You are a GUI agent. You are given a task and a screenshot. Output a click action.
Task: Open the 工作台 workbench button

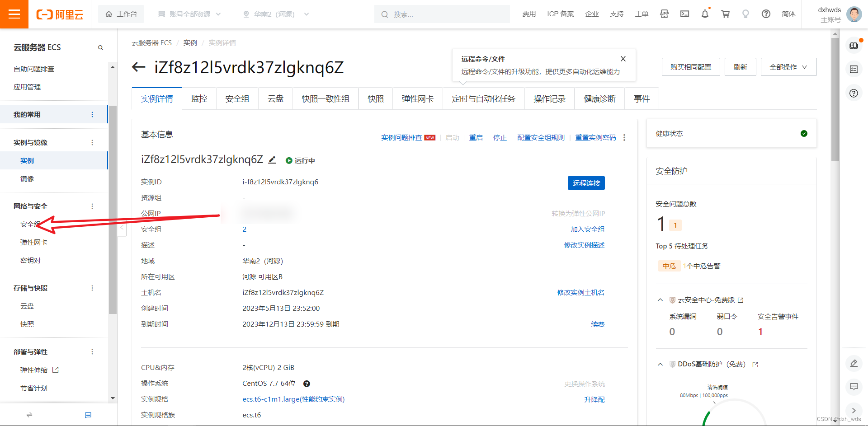[x=121, y=14]
